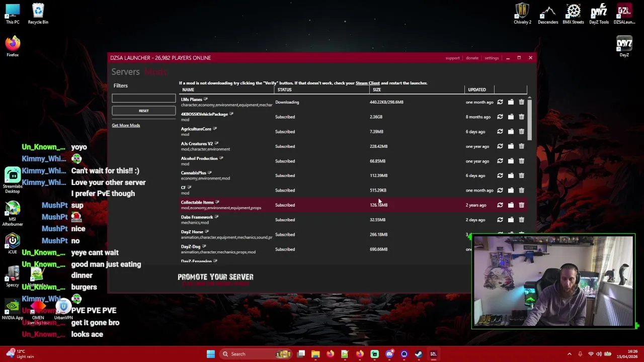Screen dimensions: 644x362
Task: Verify Collectable Items mod
Action: [500, 205]
